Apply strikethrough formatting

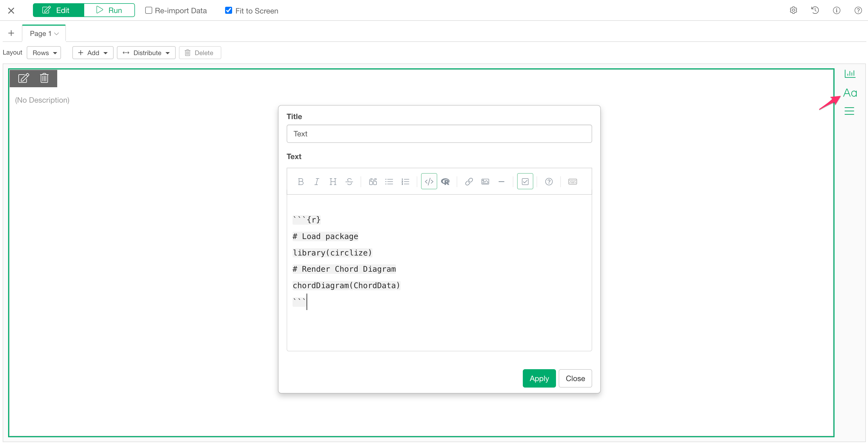coord(349,182)
